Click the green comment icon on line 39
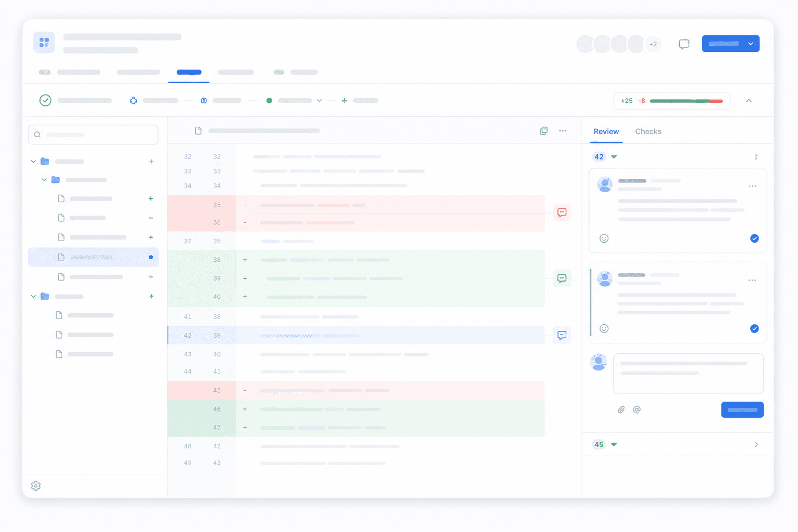Screen dimensions: 798x532 click(x=562, y=278)
